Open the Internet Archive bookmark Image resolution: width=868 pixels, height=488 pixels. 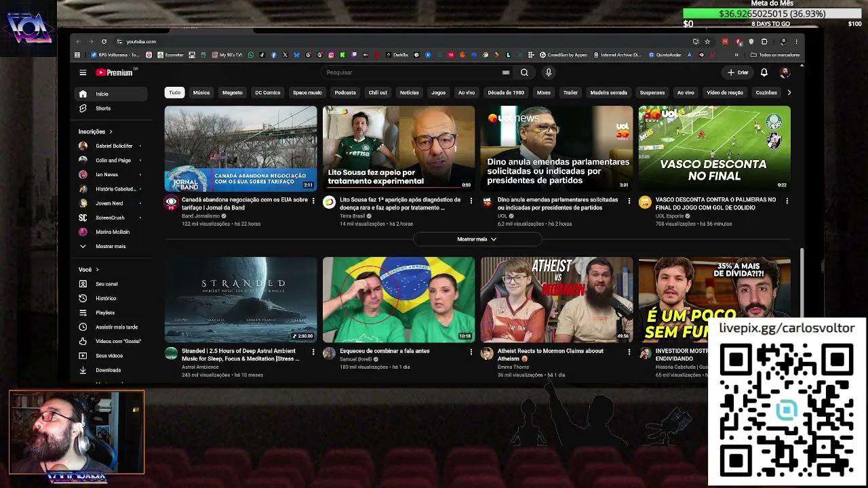click(x=616, y=55)
